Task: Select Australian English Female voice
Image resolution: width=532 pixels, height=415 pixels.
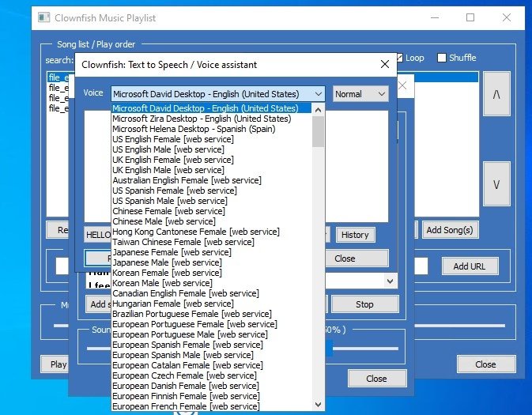Action: pos(211,180)
